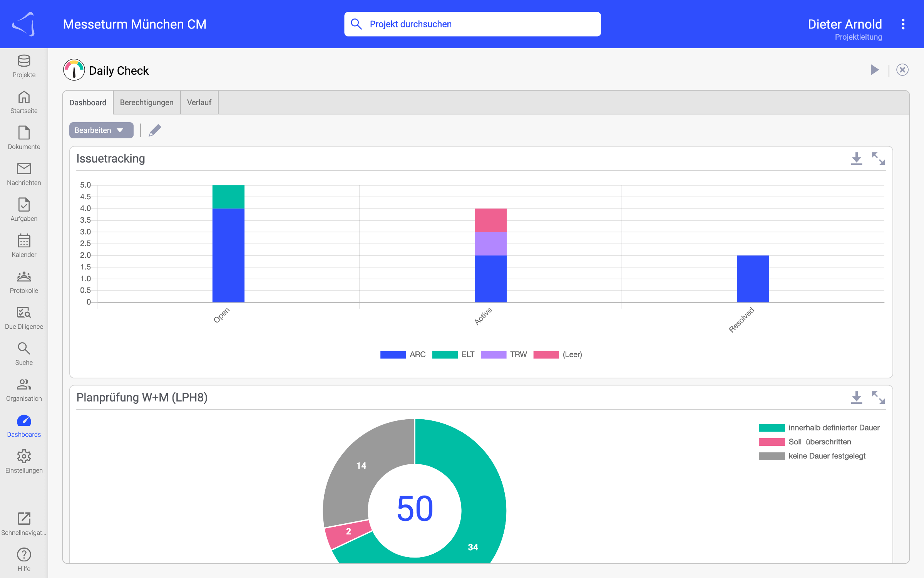Close the Daily Check dashboard
Viewport: 924px width, 578px height.
tap(902, 70)
